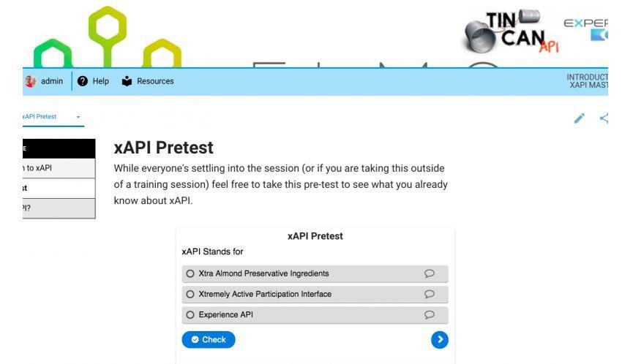Viewport: 622px width, 364px height.
Task: Go to next question with arrow button
Action: tap(439, 339)
